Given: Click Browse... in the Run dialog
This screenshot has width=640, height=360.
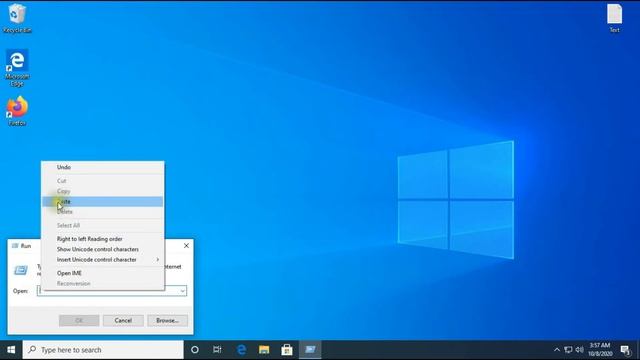Looking at the screenshot, I should (167, 320).
